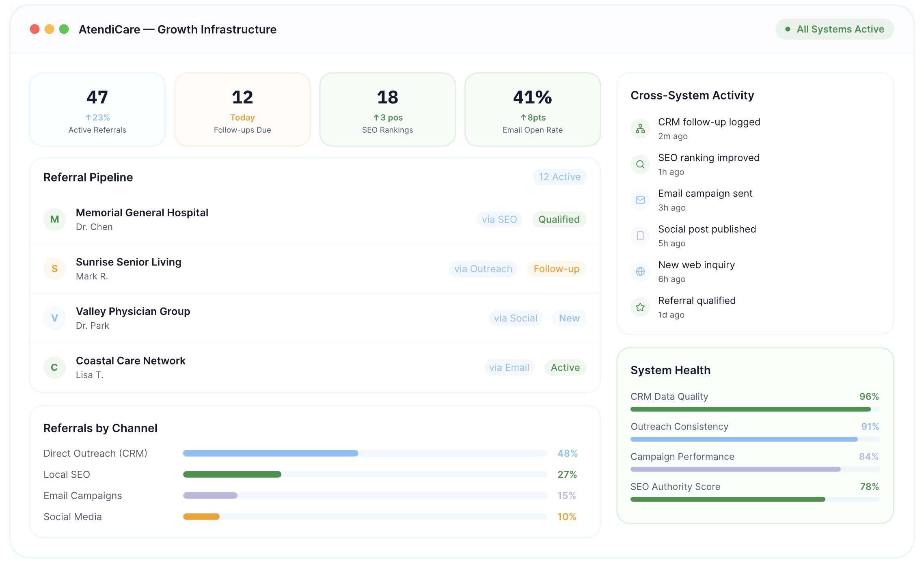Select the Follow-up status tag
Screen dimensions: 924x565
click(557, 269)
